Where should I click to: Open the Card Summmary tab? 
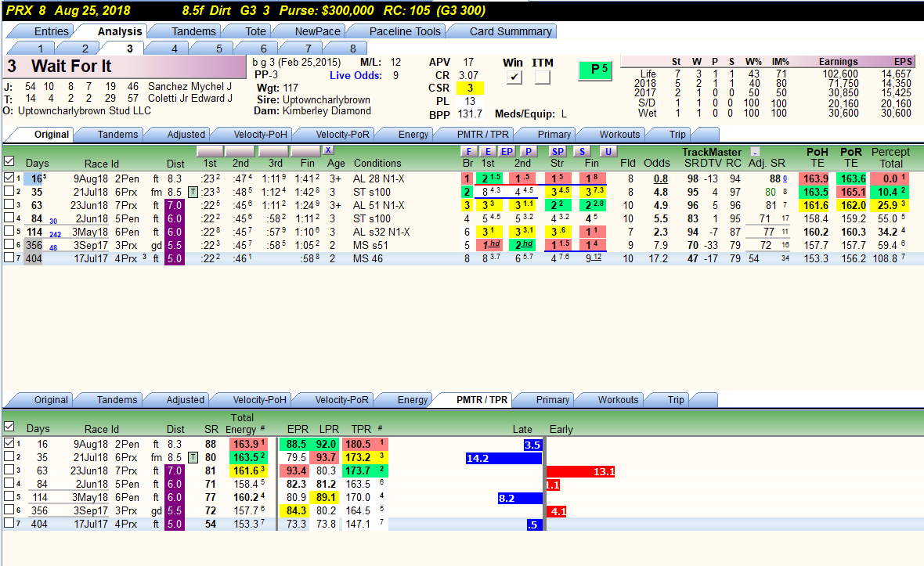tap(511, 31)
